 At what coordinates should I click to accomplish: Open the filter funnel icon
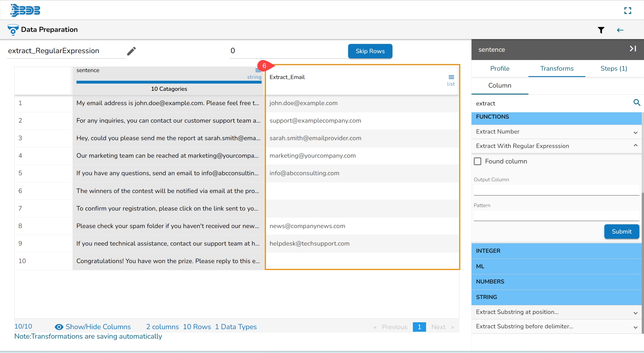click(x=601, y=30)
